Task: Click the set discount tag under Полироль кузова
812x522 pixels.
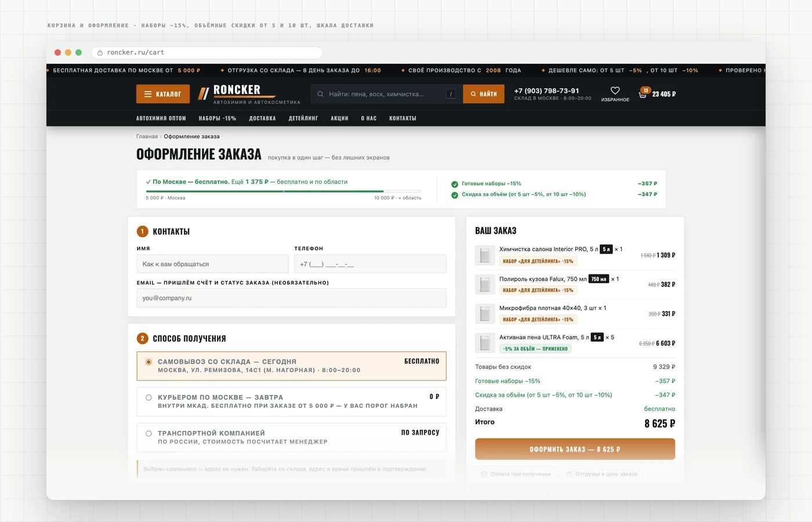Action: click(x=538, y=291)
